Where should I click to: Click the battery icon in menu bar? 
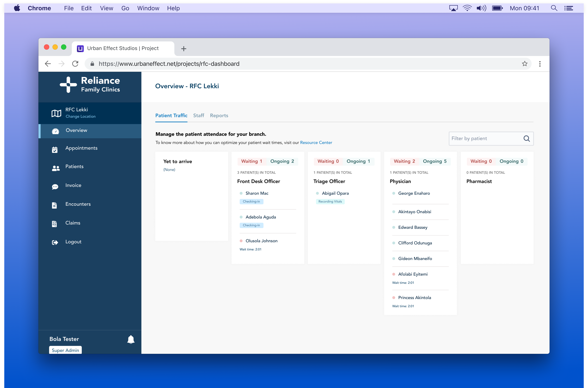click(497, 8)
